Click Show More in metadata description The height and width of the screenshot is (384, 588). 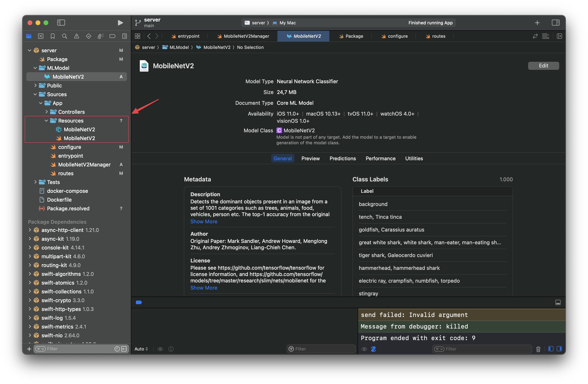(x=204, y=222)
